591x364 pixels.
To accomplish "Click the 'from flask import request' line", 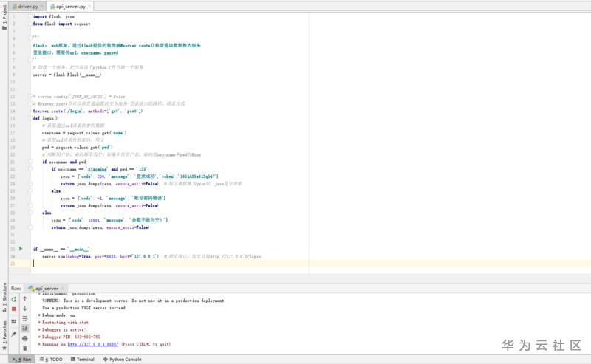I will tap(61, 24).
